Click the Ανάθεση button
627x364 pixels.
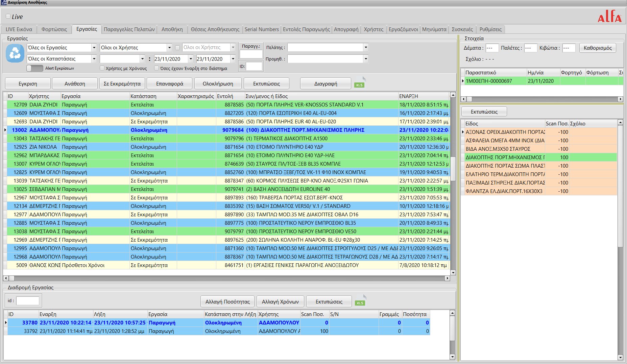click(x=75, y=83)
